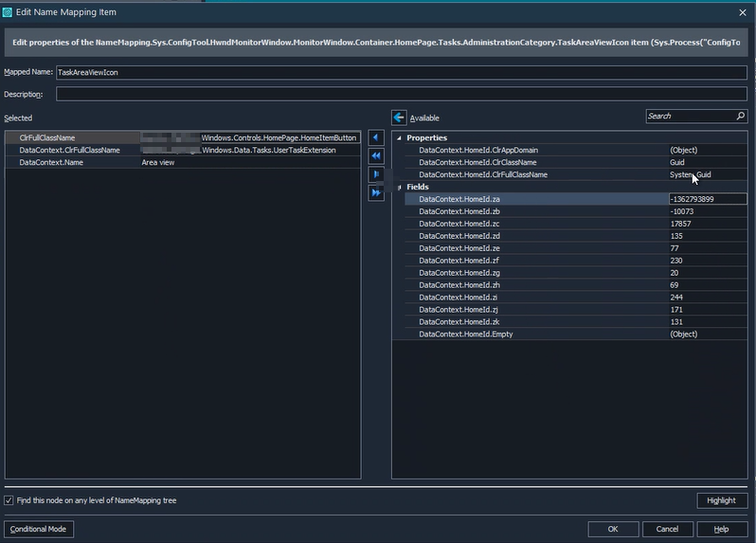Click the single left arrow move button
This screenshot has height=543, width=756.
(376, 138)
